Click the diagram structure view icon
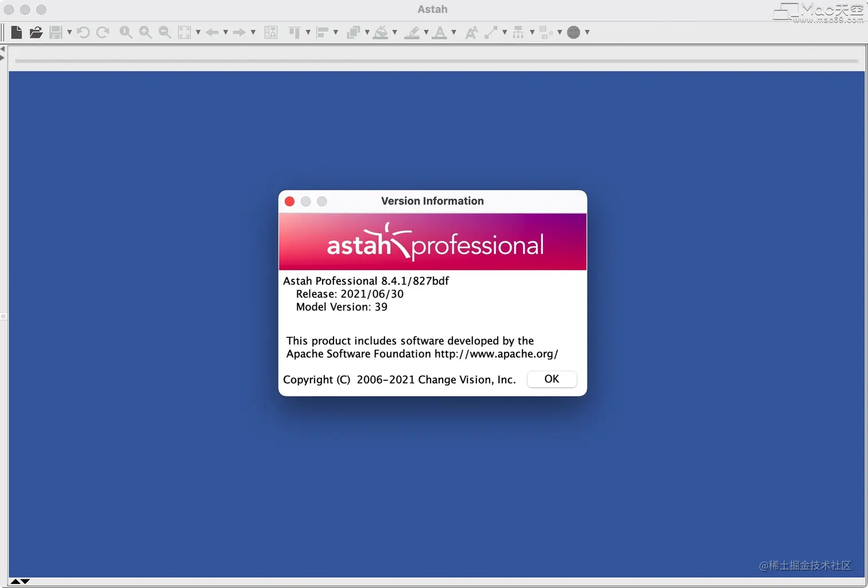Viewport: 868px width, 588px height. click(x=271, y=33)
